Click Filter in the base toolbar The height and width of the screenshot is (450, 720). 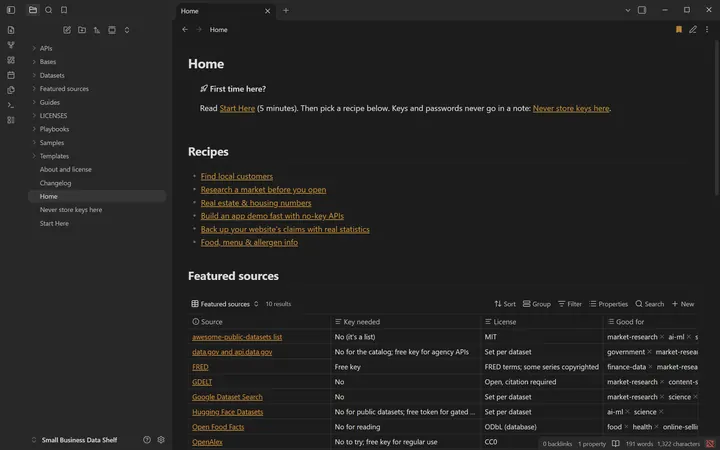[569, 304]
